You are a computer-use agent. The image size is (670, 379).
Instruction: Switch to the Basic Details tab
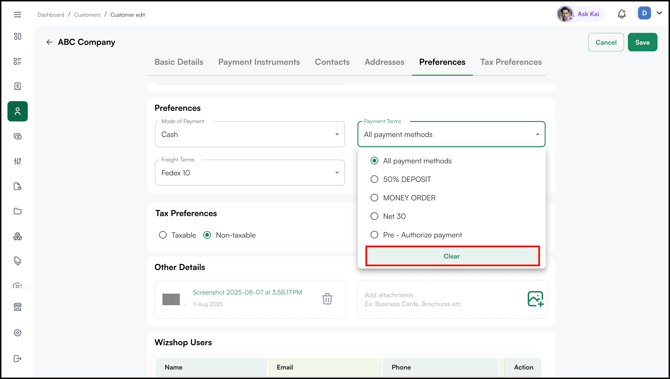pyautogui.click(x=179, y=62)
